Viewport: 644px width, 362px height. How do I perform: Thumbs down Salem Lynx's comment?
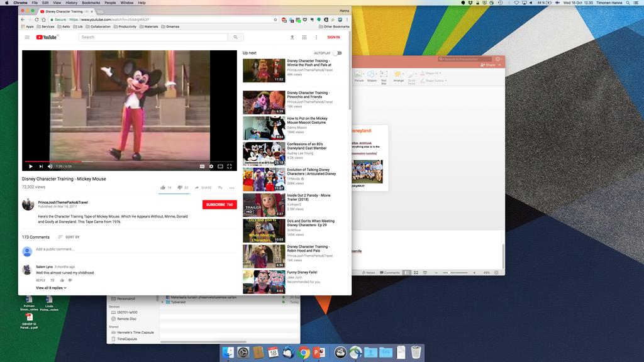click(70, 280)
